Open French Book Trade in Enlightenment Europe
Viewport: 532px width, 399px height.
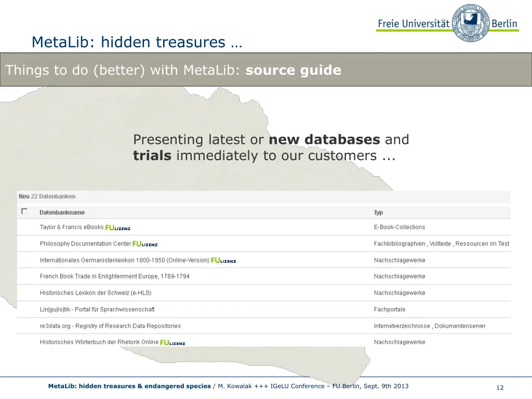click(x=115, y=276)
